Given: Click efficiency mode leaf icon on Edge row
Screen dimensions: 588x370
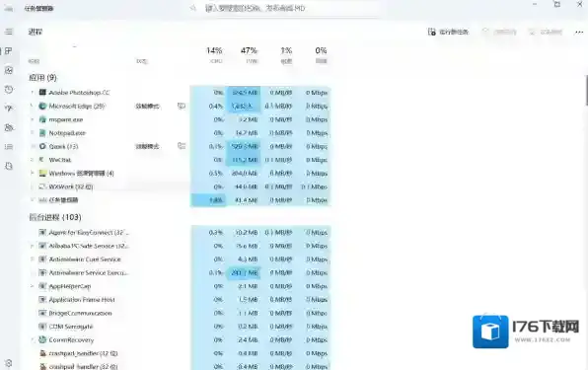Looking at the screenshot, I should pyautogui.click(x=182, y=107).
